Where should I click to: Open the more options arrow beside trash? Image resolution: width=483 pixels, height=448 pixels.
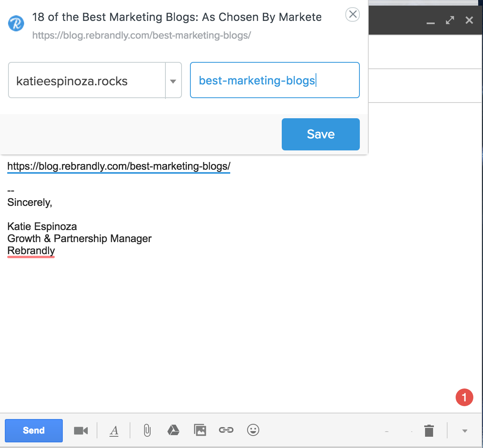pos(465,431)
